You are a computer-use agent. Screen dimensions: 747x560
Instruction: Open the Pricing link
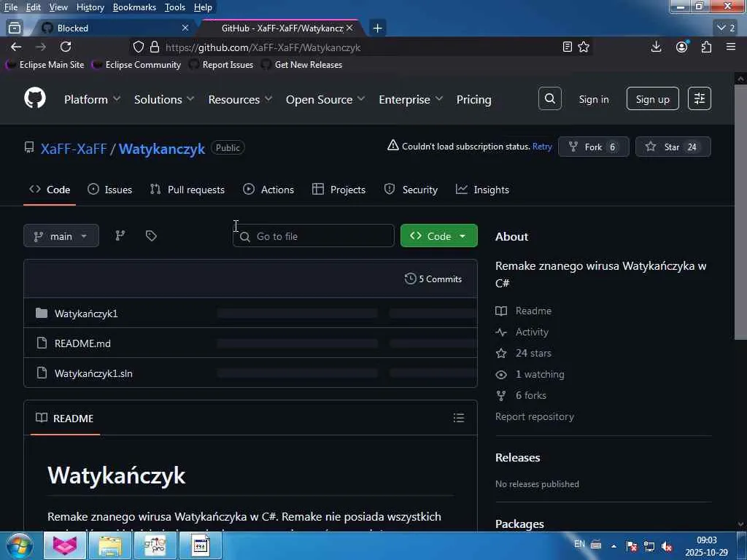[473, 99]
